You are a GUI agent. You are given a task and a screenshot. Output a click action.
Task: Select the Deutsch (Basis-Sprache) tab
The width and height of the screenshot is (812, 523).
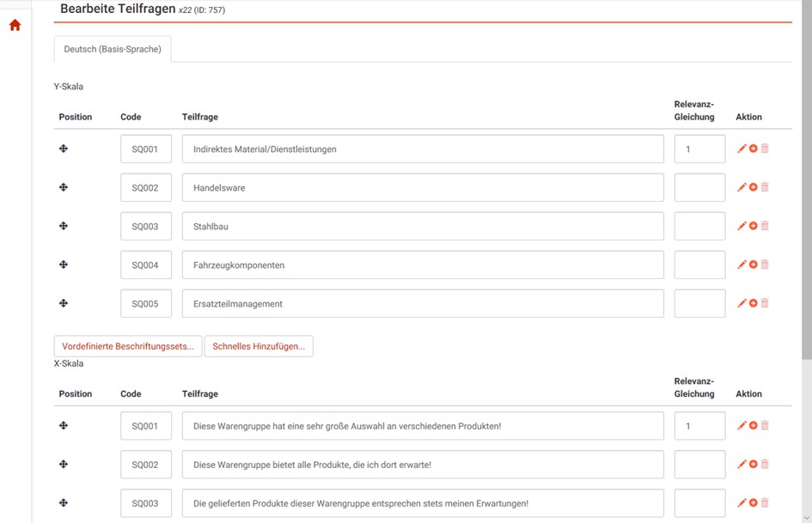tap(113, 49)
